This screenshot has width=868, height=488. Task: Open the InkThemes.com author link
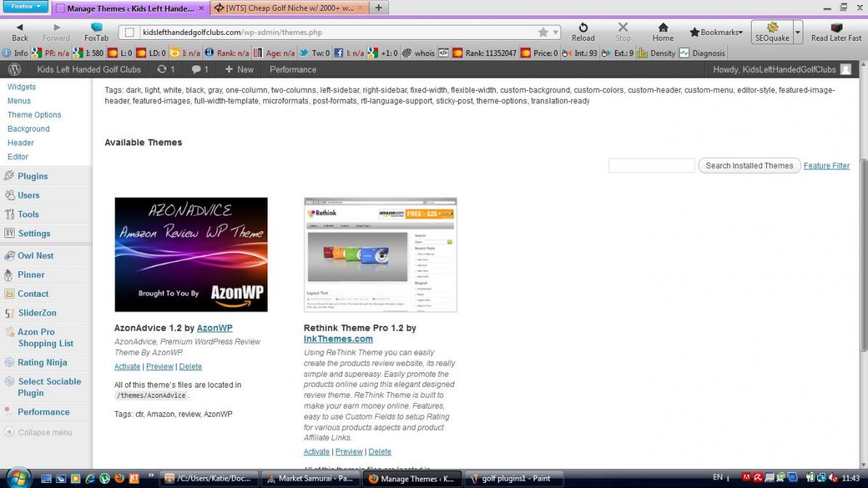click(x=338, y=339)
